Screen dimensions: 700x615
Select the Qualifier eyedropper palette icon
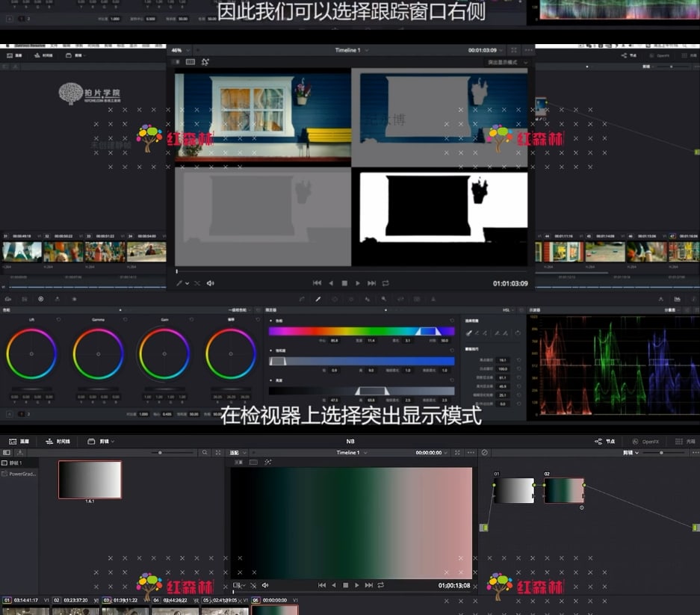tap(318, 299)
